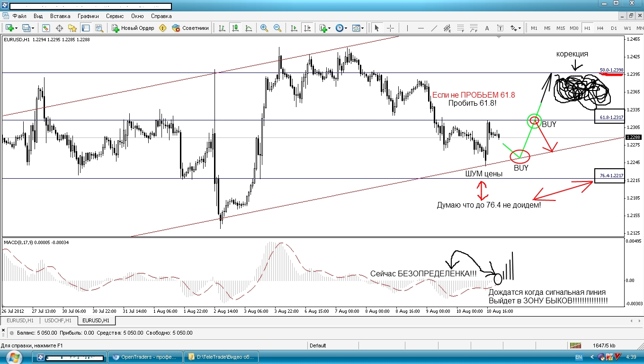The height and width of the screenshot is (364, 644).
Task: Switch timeframe to H4
Action: [x=600, y=28]
